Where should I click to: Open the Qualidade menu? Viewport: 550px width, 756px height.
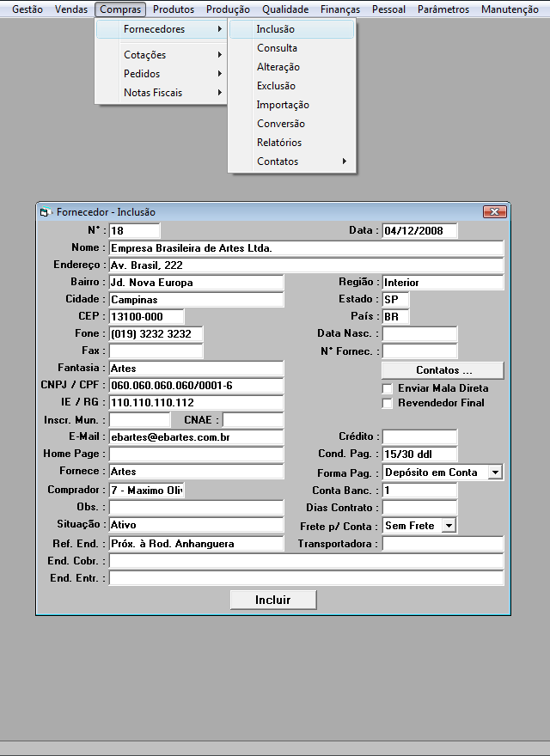(285, 9)
